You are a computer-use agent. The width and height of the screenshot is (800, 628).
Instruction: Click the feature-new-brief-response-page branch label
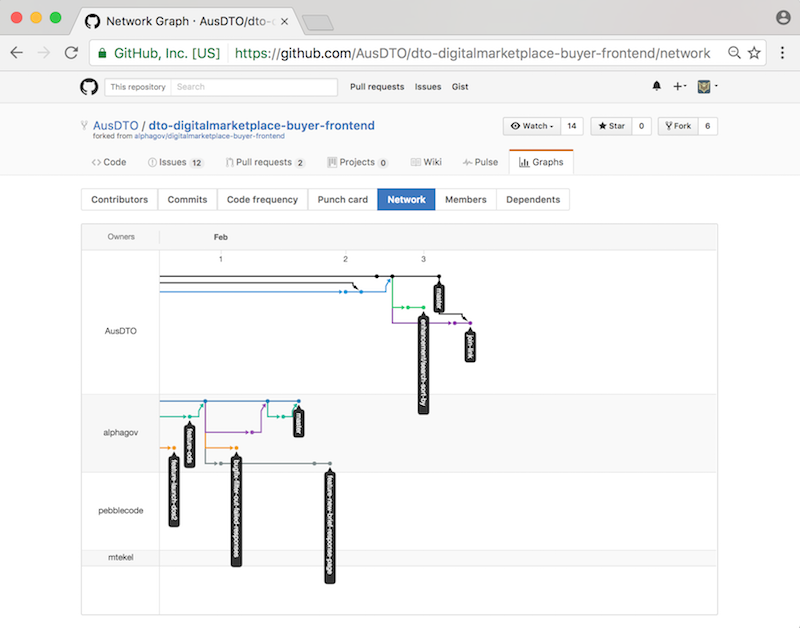click(x=330, y=527)
